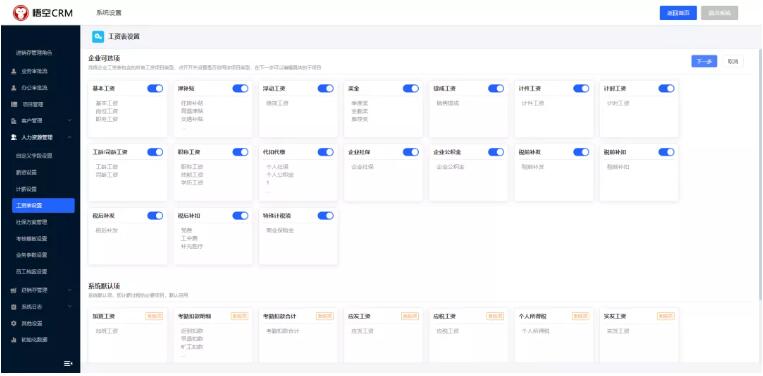Click the 客户管理 sidebar icon
Image resolution: width=763 pixels, height=376 pixels.
click(14, 121)
